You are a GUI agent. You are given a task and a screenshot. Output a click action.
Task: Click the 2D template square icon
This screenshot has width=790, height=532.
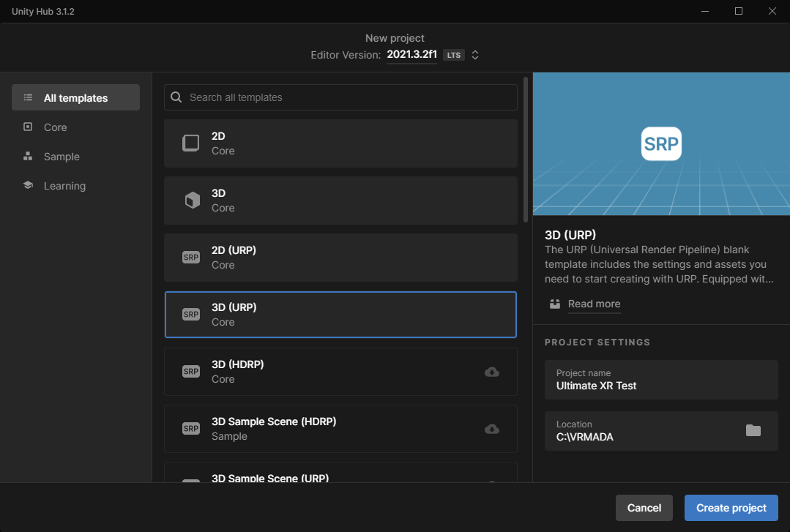[191, 143]
